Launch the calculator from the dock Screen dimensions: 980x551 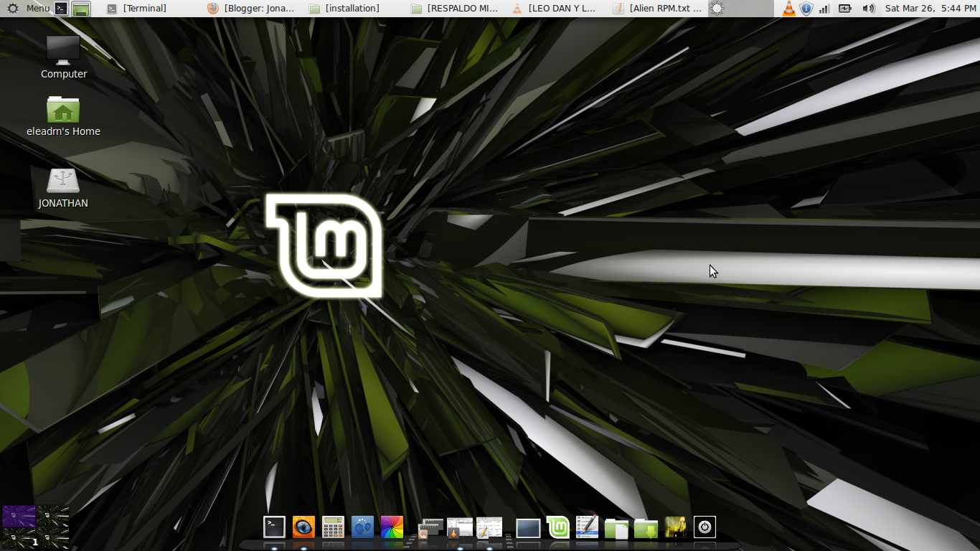coord(333,527)
